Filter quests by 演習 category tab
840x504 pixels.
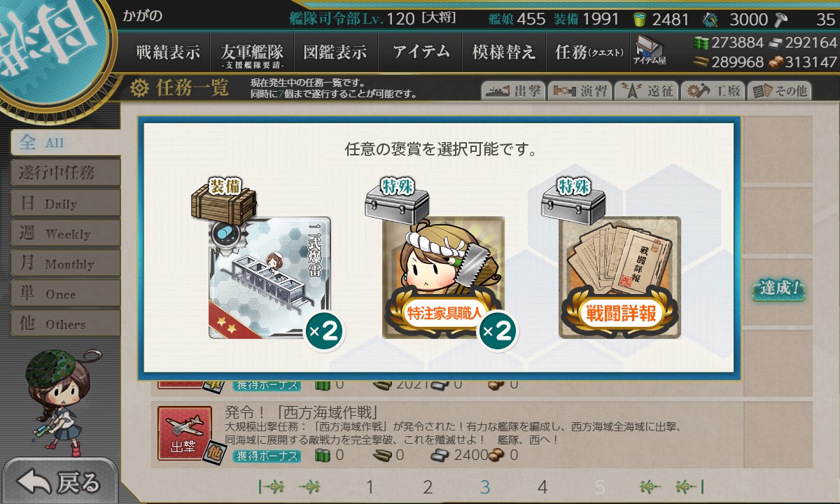tap(579, 91)
